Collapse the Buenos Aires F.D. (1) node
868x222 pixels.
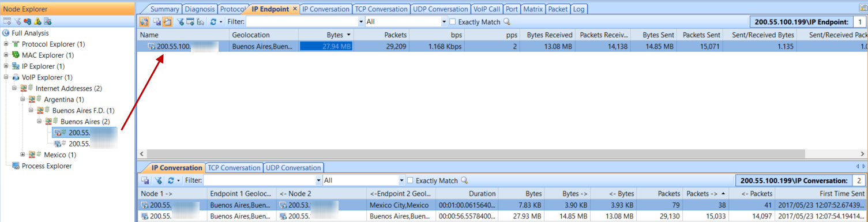[x=31, y=110]
